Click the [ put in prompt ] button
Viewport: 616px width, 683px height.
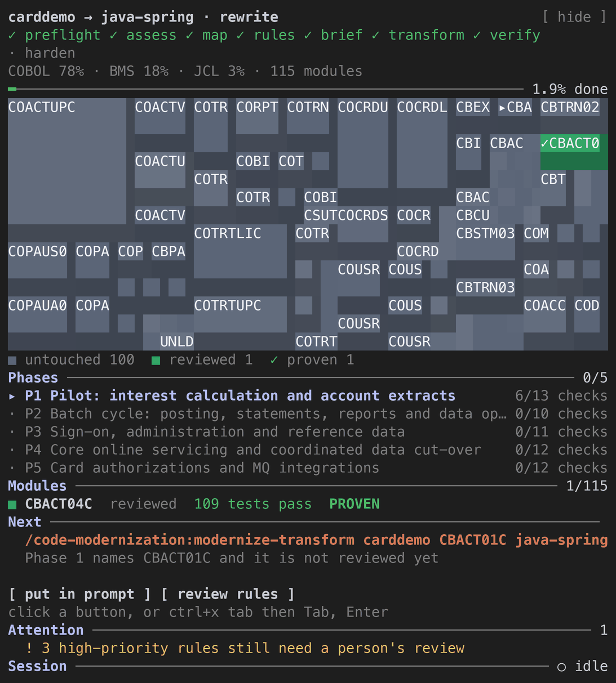coord(79,594)
